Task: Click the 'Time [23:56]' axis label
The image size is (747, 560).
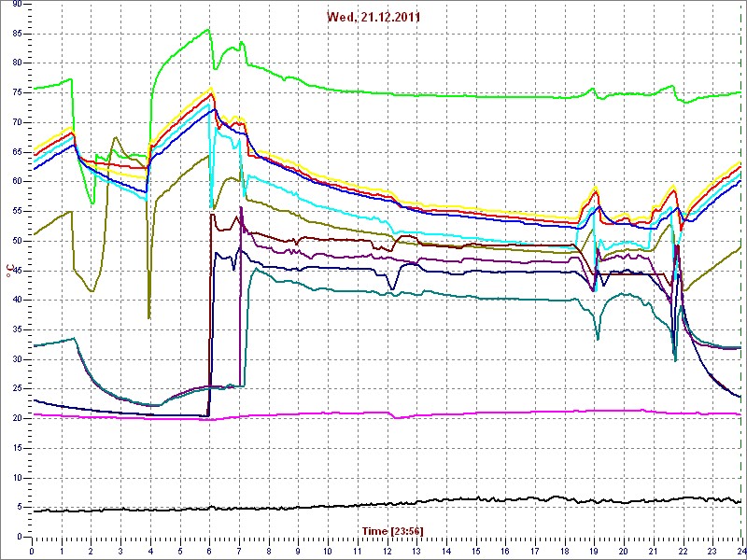Action: coord(392,530)
